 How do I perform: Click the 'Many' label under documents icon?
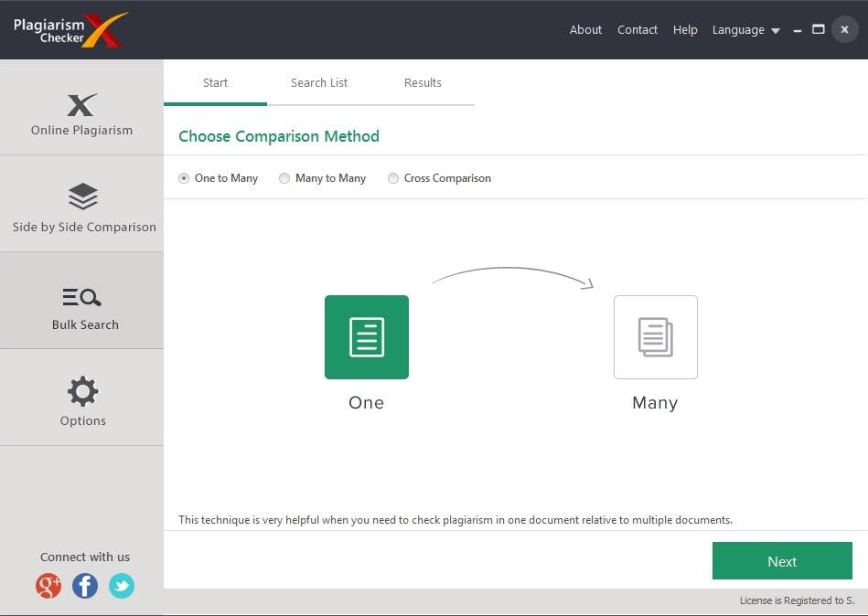pos(655,403)
